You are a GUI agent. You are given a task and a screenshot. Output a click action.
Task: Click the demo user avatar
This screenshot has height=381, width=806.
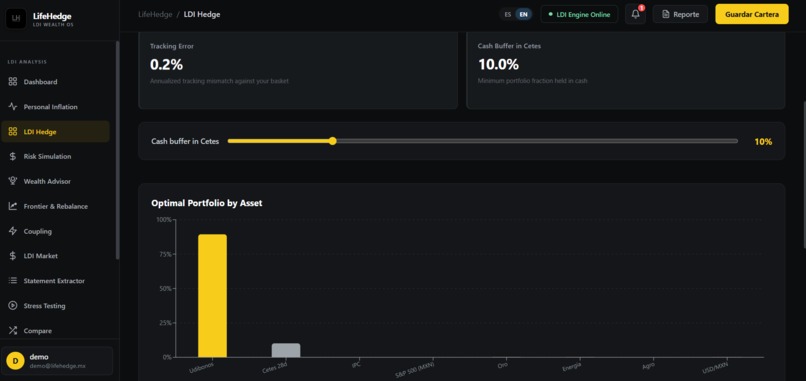(x=15, y=361)
